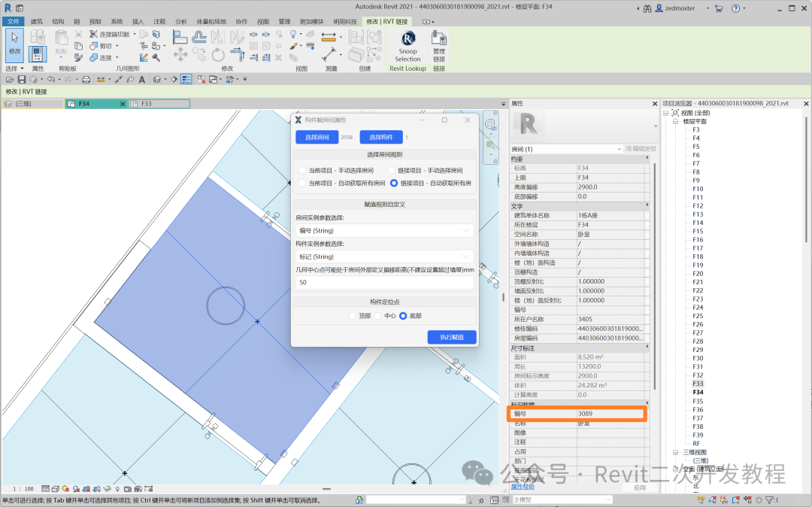This screenshot has width=812, height=507.
Task: Click the Print icon in quick access toolbar
Action: point(86,79)
